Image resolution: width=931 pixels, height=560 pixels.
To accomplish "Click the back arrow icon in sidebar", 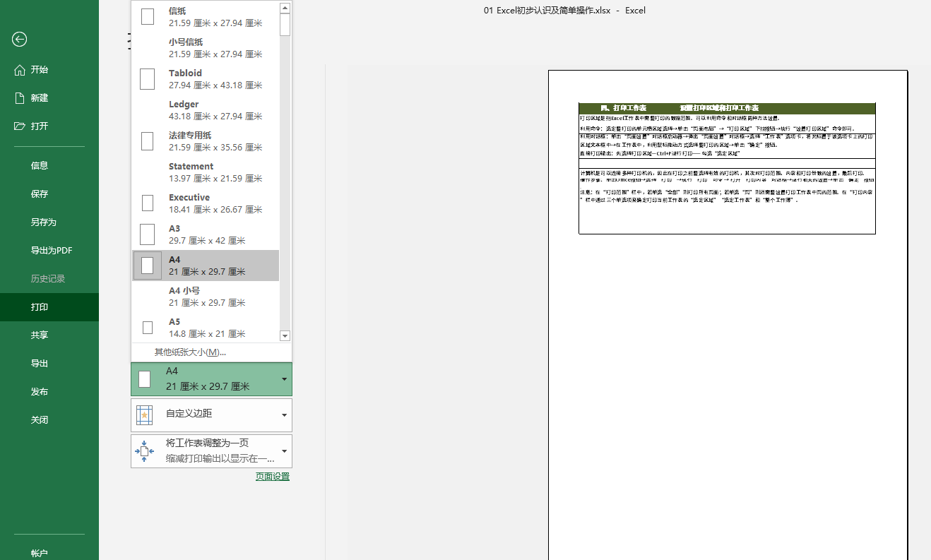I will coord(19,40).
